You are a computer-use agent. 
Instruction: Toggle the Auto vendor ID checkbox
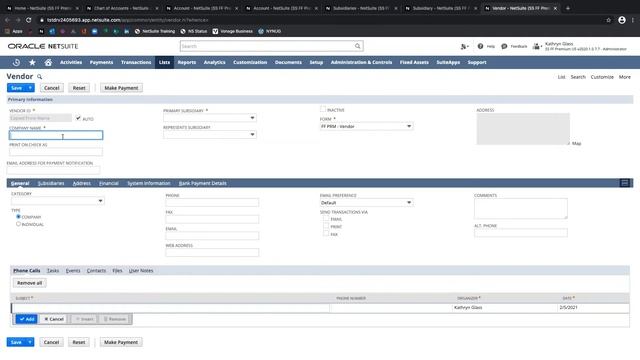(x=78, y=118)
